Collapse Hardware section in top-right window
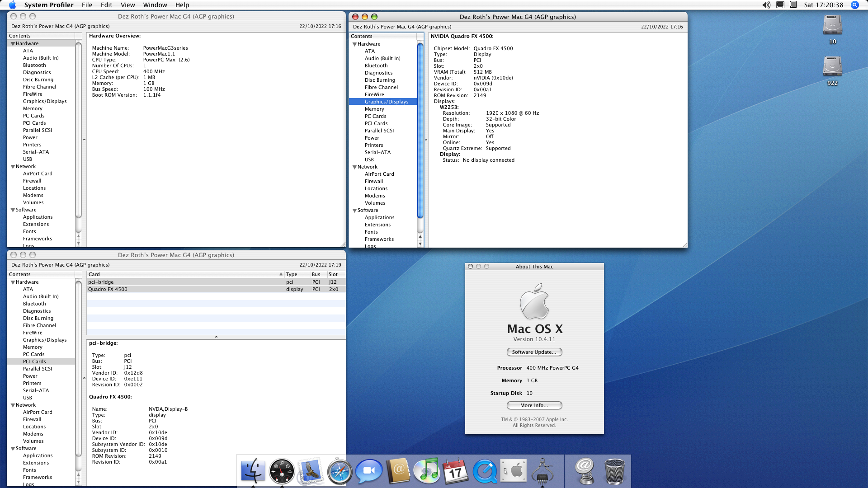868x488 pixels. point(355,44)
